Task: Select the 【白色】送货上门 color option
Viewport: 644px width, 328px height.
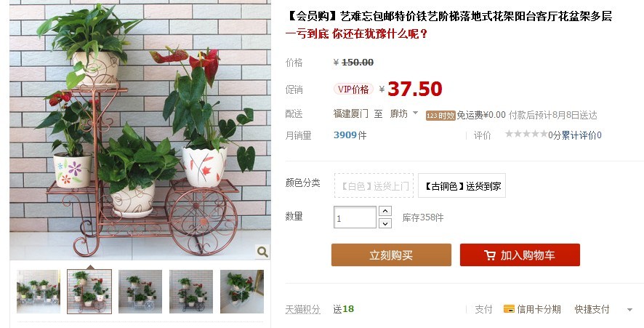Action: [x=374, y=185]
